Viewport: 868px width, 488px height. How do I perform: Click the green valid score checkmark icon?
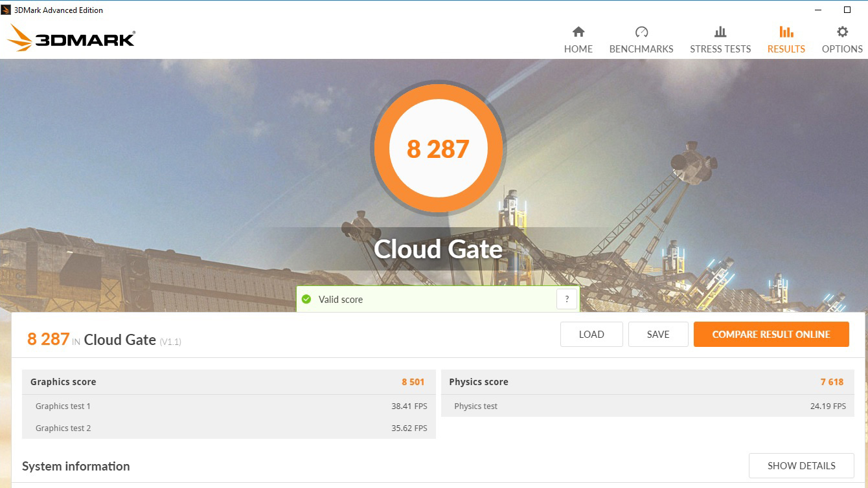(306, 299)
